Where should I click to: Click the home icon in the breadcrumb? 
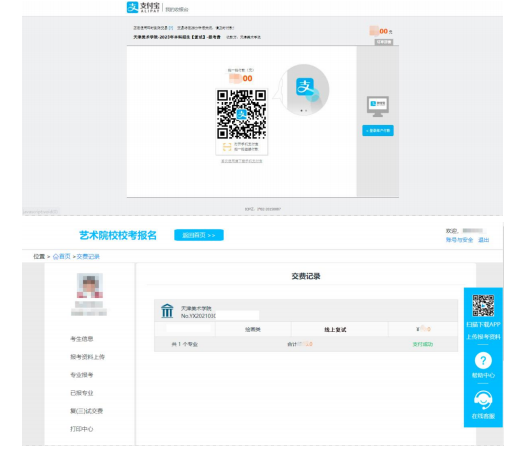tap(56, 257)
